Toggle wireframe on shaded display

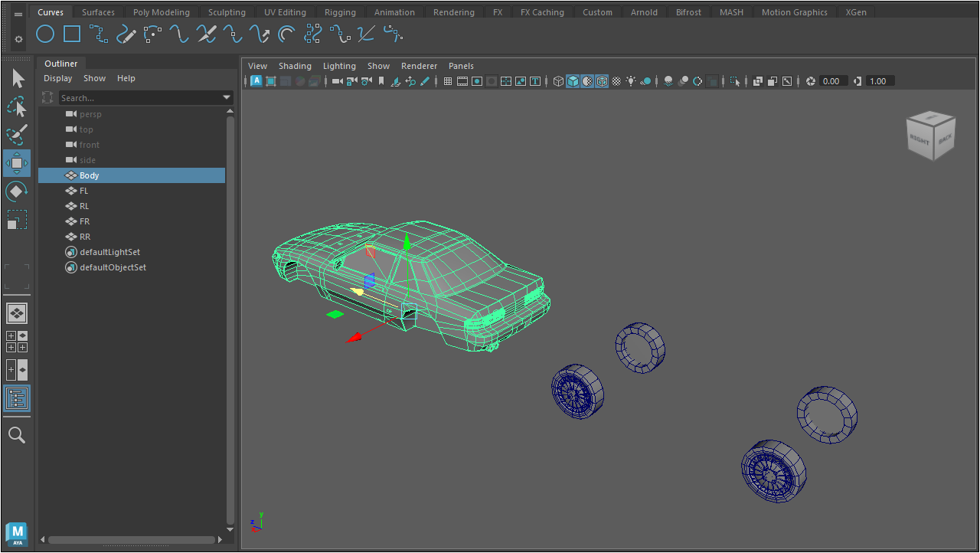pyautogui.click(x=602, y=81)
